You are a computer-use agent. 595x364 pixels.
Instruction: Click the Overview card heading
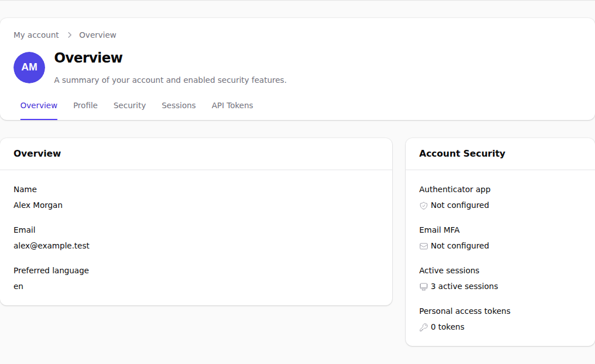[37, 153]
